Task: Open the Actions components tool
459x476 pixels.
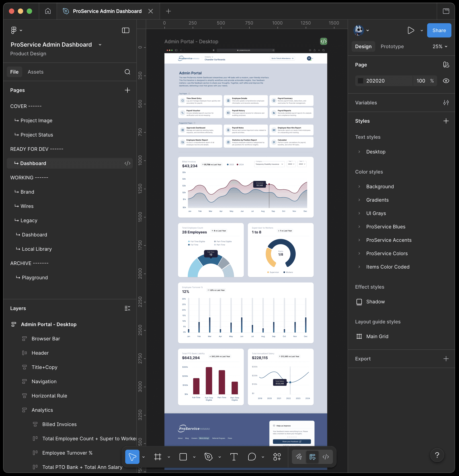Action: 277,457
